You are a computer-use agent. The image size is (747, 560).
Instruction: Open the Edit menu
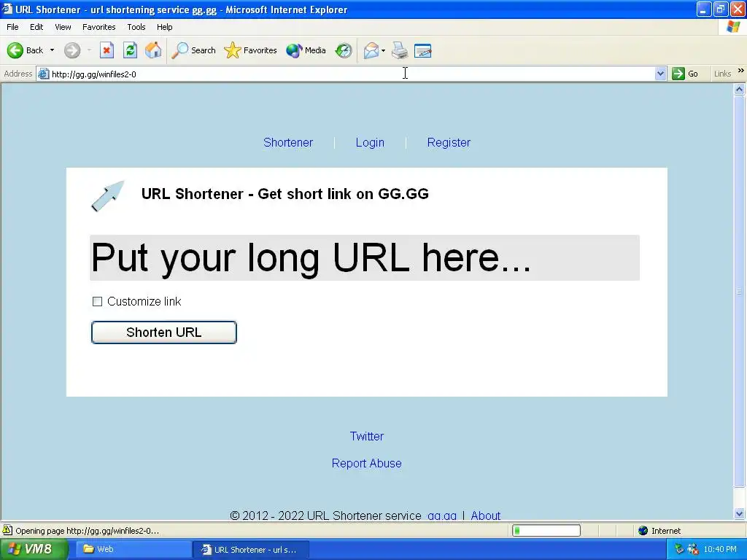(36, 27)
